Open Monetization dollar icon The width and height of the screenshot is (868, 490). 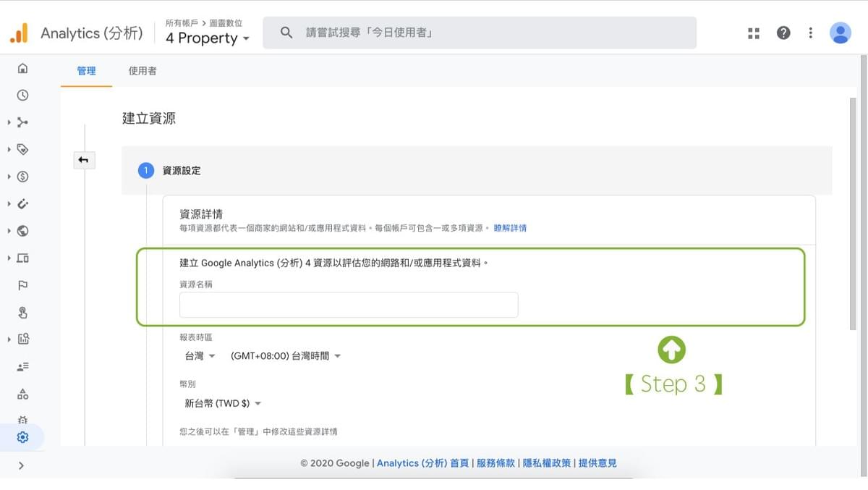pos(22,177)
